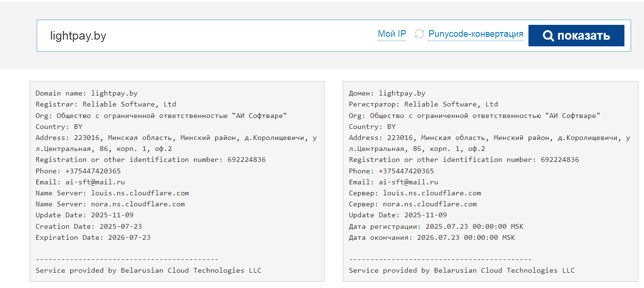Click the 'Expiration Date: 2026-07-23' line
Viewport: 644px width, 288px height.
coord(93,237)
